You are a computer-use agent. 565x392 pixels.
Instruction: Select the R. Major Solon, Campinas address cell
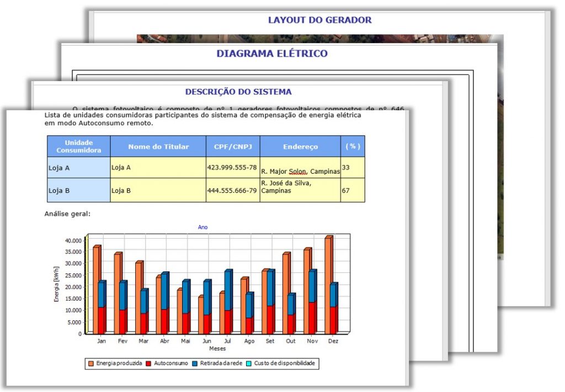coord(300,171)
